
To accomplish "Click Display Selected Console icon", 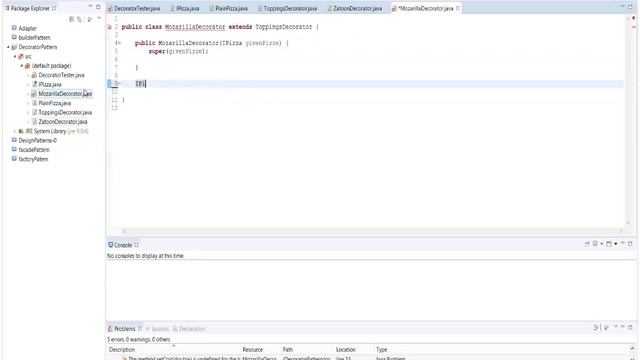I will tap(595, 244).
